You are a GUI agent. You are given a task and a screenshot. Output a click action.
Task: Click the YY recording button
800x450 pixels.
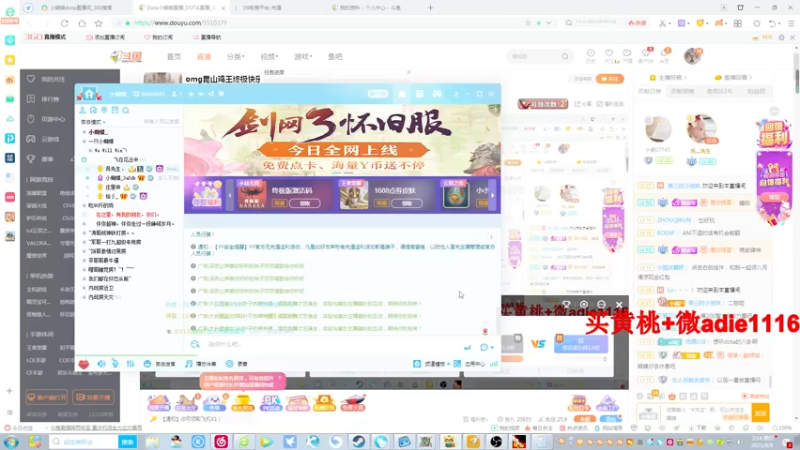coord(237,364)
